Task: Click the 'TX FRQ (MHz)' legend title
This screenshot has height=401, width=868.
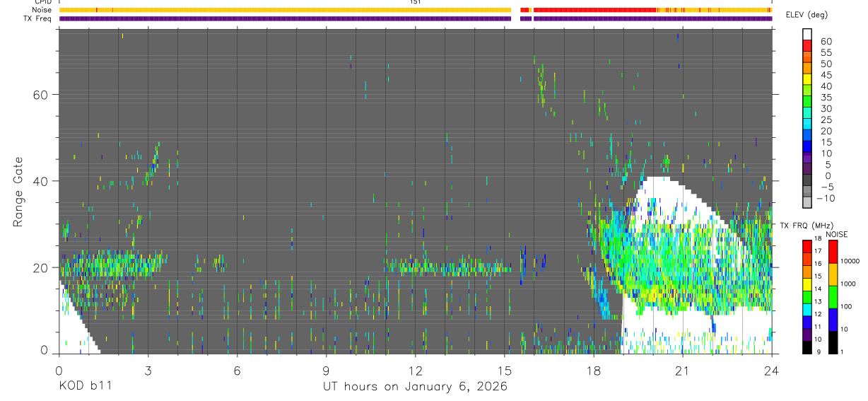Action: (807, 226)
